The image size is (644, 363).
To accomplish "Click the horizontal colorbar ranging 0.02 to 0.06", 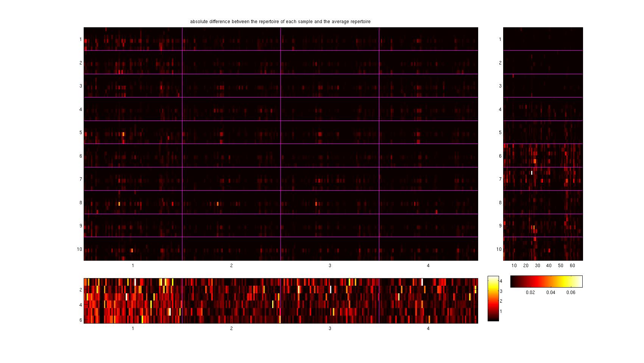I will click(546, 282).
